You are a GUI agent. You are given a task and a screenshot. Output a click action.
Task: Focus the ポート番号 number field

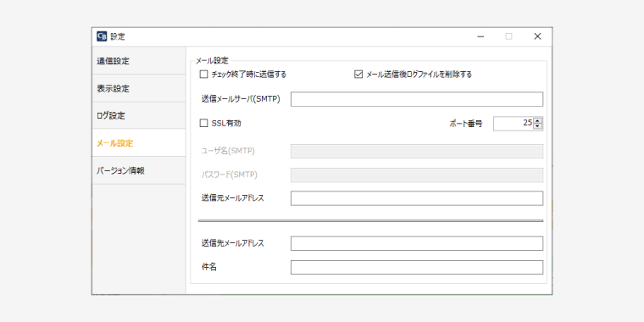[513, 123]
